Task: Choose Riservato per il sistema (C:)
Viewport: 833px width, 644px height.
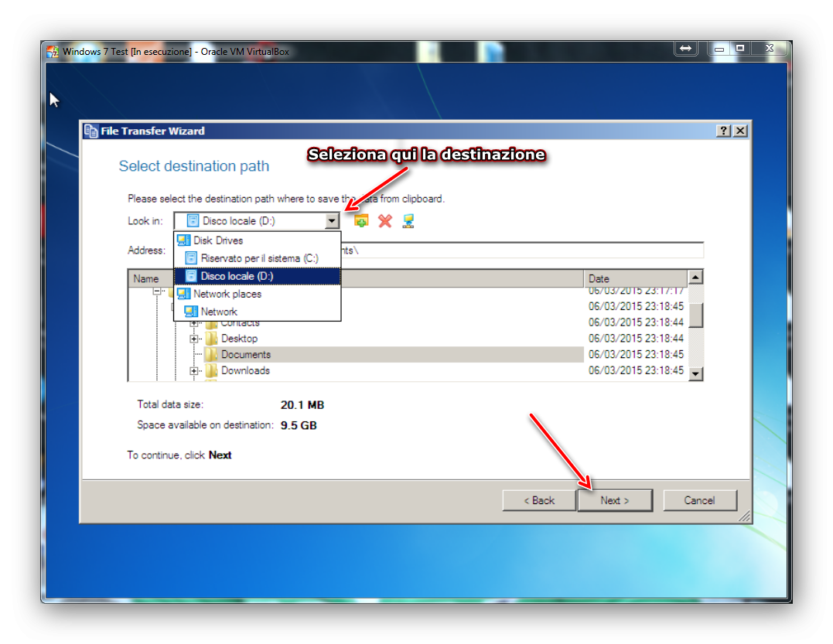Action: click(x=258, y=258)
